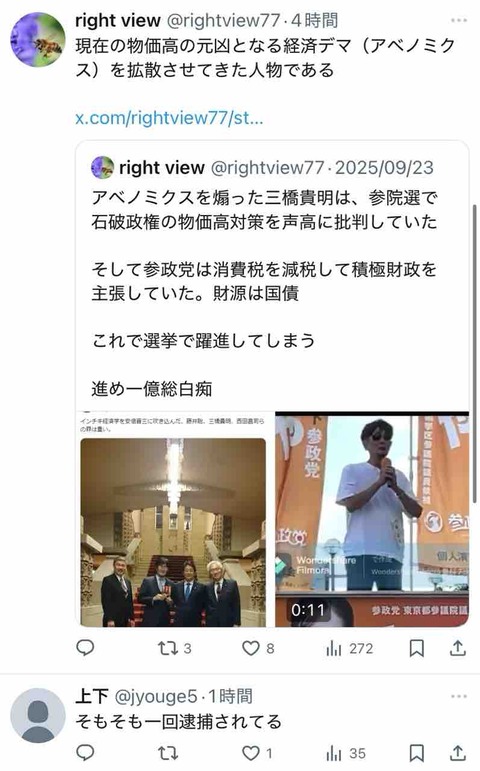The image size is (480, 771).
Task: Like the 上下 comment with 1 like
Action: 257,753
